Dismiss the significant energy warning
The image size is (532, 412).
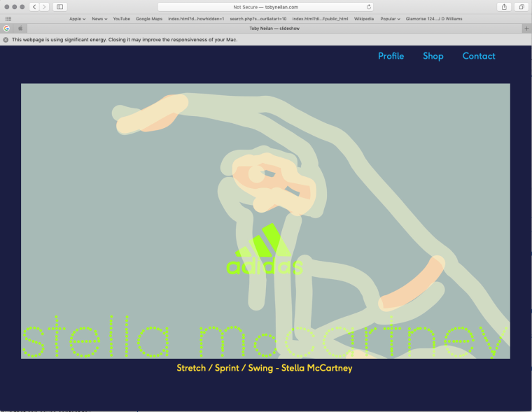tap(6, 40)
